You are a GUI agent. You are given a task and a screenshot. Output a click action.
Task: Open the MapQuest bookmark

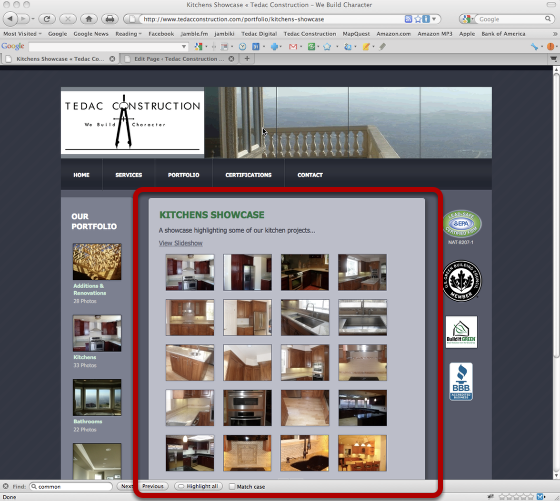click(356, 34)
